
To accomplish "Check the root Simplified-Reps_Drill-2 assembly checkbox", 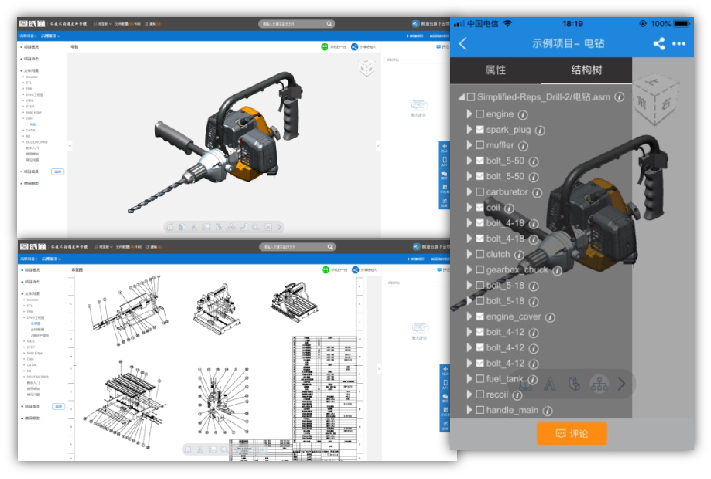I will point(471,97).
